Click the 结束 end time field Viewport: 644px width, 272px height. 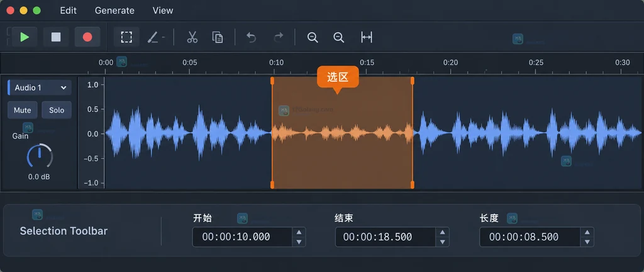(386, 237)
